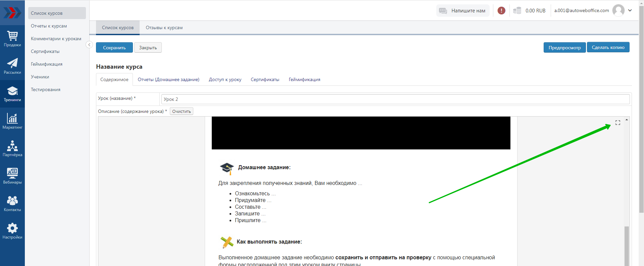
Task: Open the Партнёрка section icon
Action: [x=12, y=149]
